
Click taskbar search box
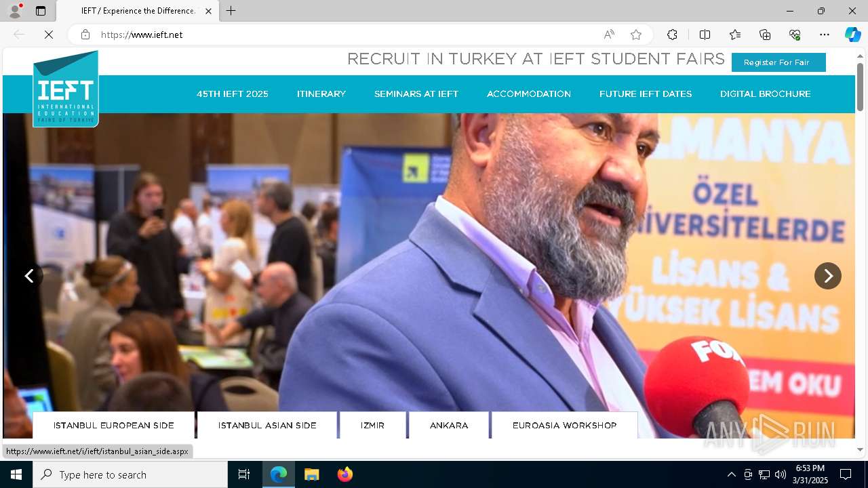point(130,474)
